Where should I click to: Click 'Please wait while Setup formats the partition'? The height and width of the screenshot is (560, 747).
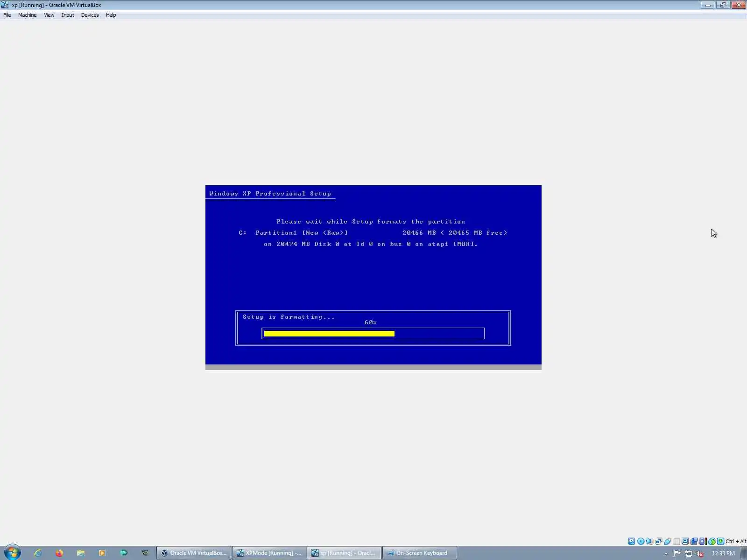371,222
